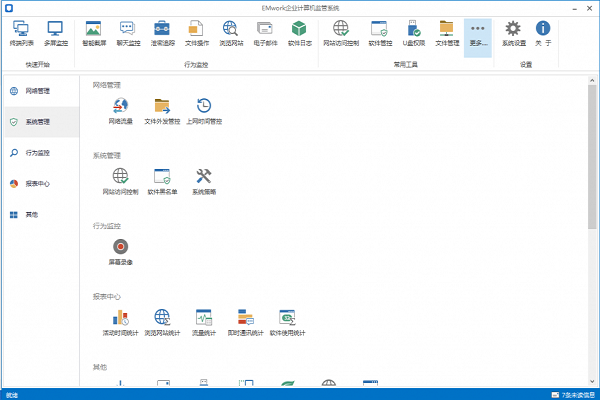600x400 pixels.
Task: Click the 关于 about button
Action: (543, 34)
